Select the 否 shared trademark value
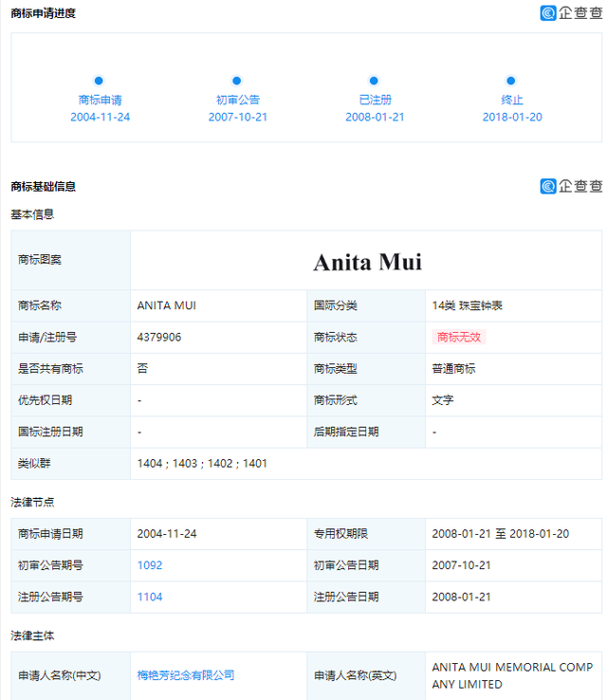The image size is (607, 700). click(x=142, y=369)
